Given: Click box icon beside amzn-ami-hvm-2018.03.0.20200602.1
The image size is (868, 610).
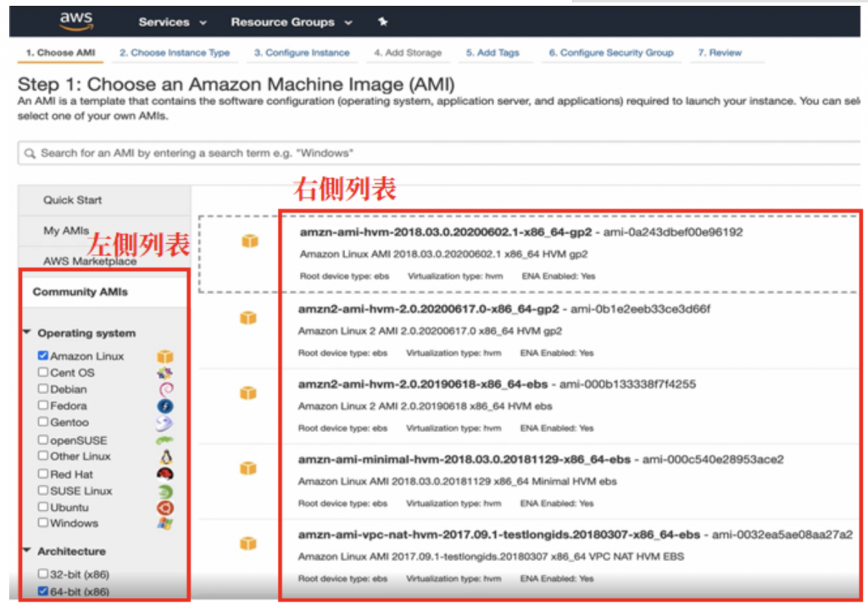Looking at the screenshot, I should [x=250, y=241].
